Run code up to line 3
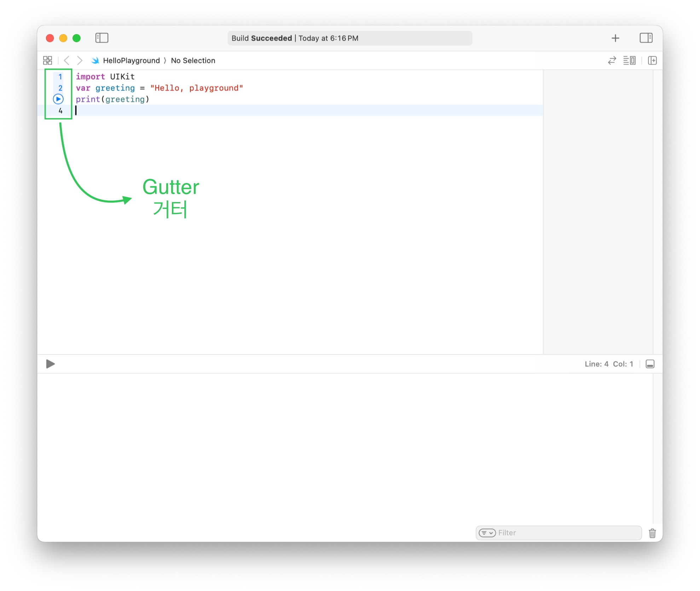Screen dimensions: 700x591 coord(58,99)
